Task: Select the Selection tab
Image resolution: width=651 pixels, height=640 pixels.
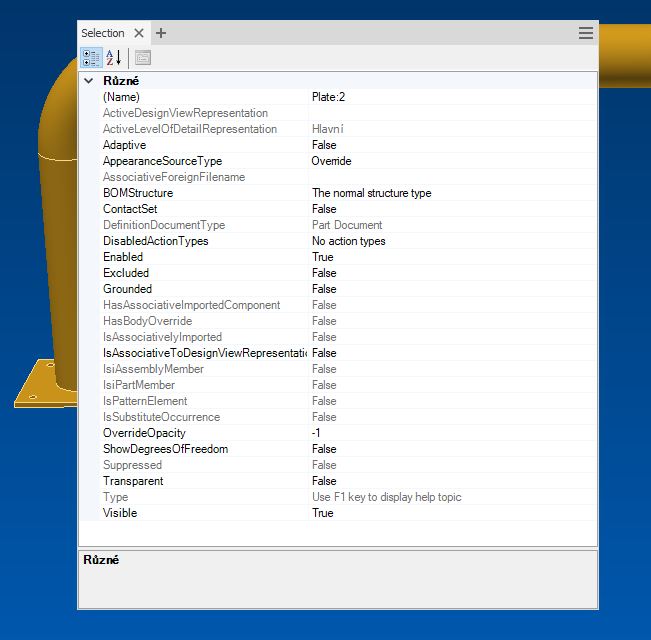Action: (103, 33)
